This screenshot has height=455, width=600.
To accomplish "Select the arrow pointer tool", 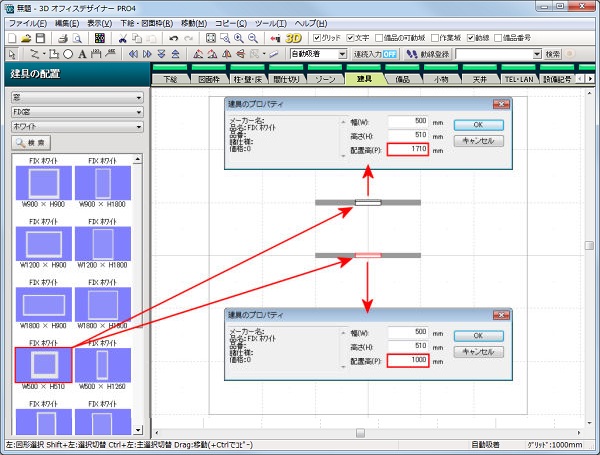I will pos(10,53).
